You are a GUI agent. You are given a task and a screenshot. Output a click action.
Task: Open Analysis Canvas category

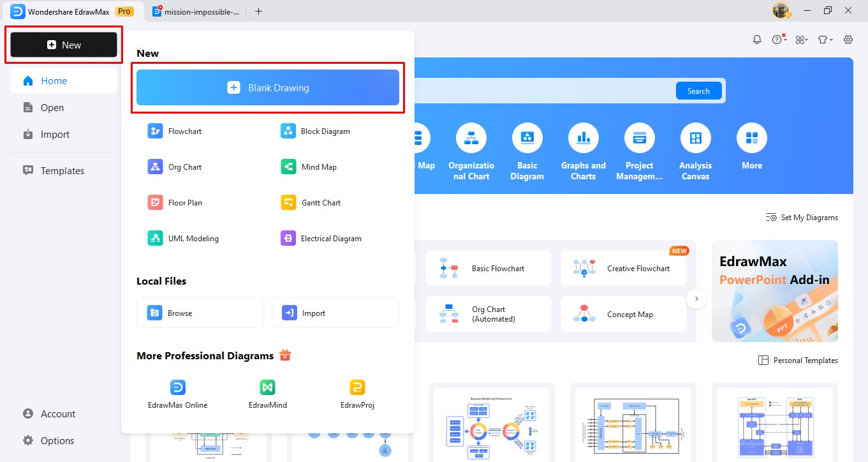coord(696,152)
